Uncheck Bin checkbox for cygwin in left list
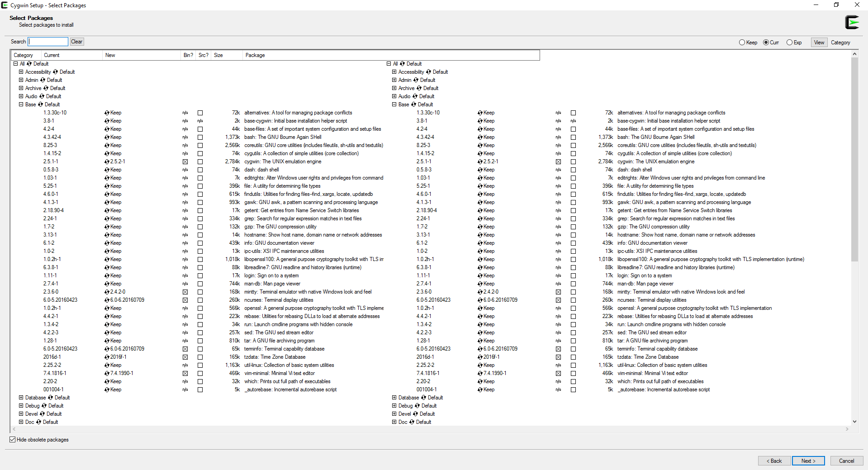The height and width of the screenshot is (470, 868). 185,161
